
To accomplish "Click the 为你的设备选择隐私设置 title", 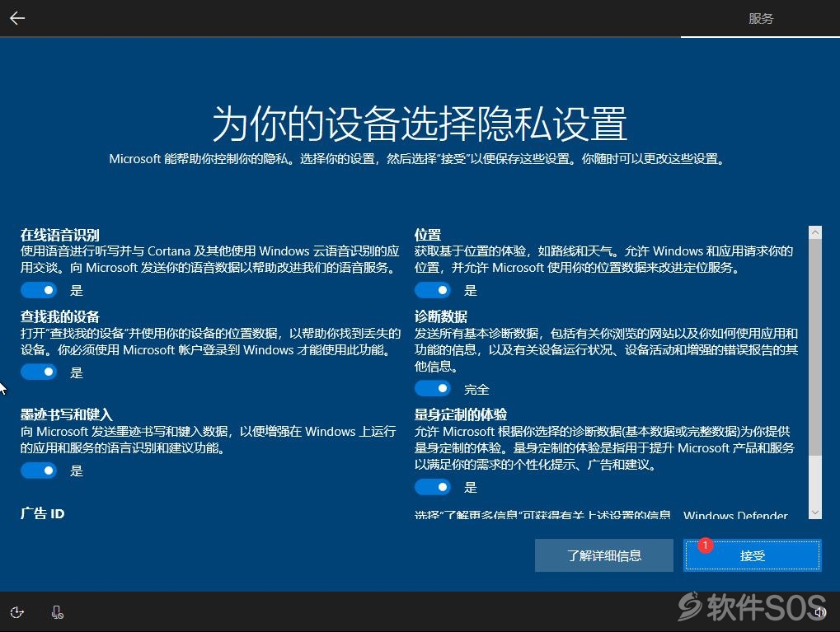I will tap(420, 124).
